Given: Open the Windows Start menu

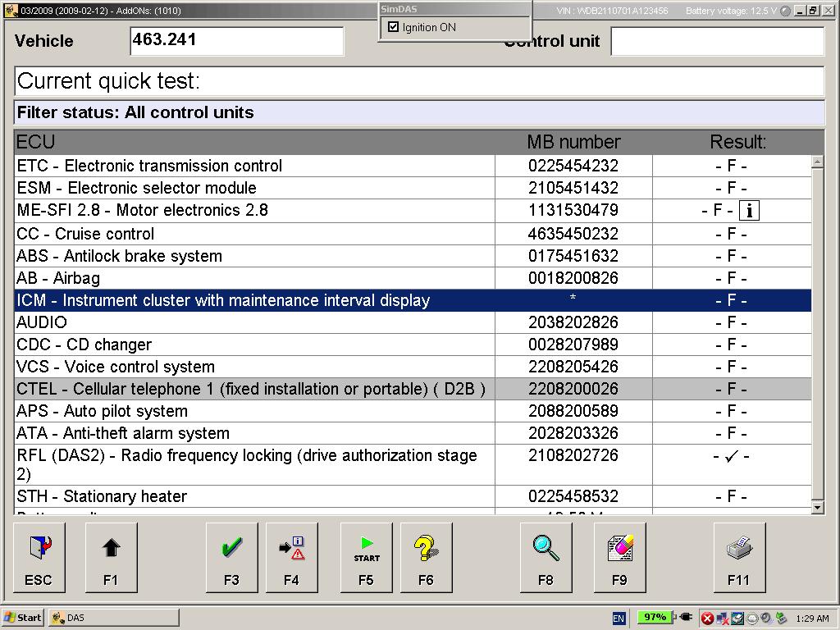Looking at the screenshot, I should (x=23, y=618).
